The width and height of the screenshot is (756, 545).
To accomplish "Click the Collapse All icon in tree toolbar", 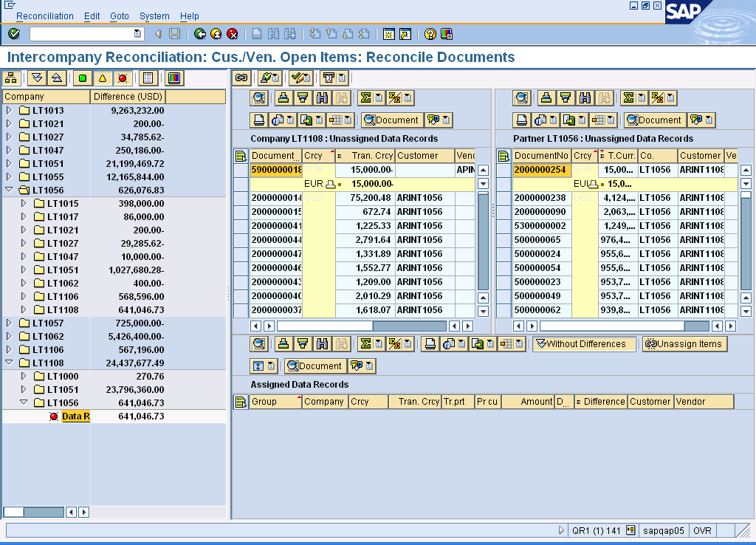I will tap(56, 78).
